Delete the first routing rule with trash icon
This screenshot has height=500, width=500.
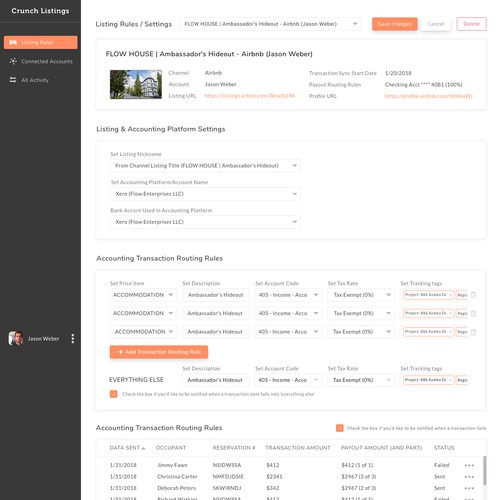(x=473, y=295)
